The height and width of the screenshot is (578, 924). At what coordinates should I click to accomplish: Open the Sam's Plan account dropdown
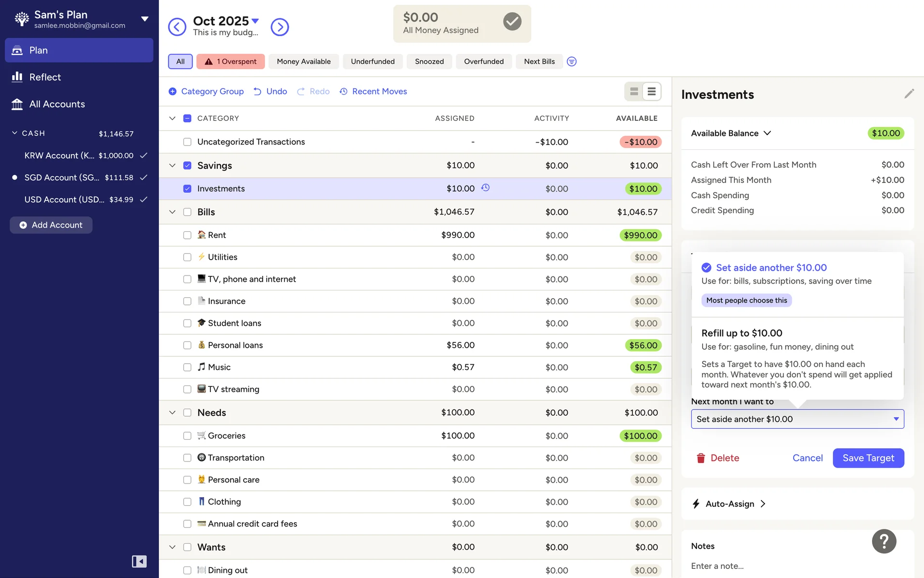[x=144, y=19]
